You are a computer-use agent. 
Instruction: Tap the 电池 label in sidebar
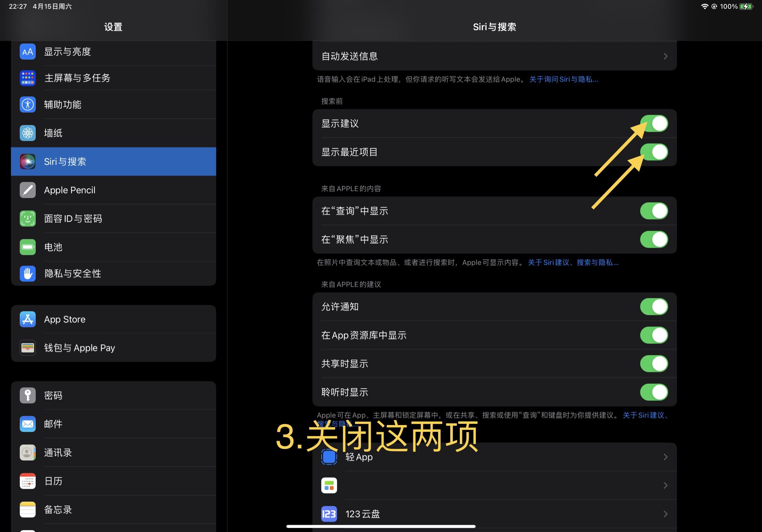point(53,247)
